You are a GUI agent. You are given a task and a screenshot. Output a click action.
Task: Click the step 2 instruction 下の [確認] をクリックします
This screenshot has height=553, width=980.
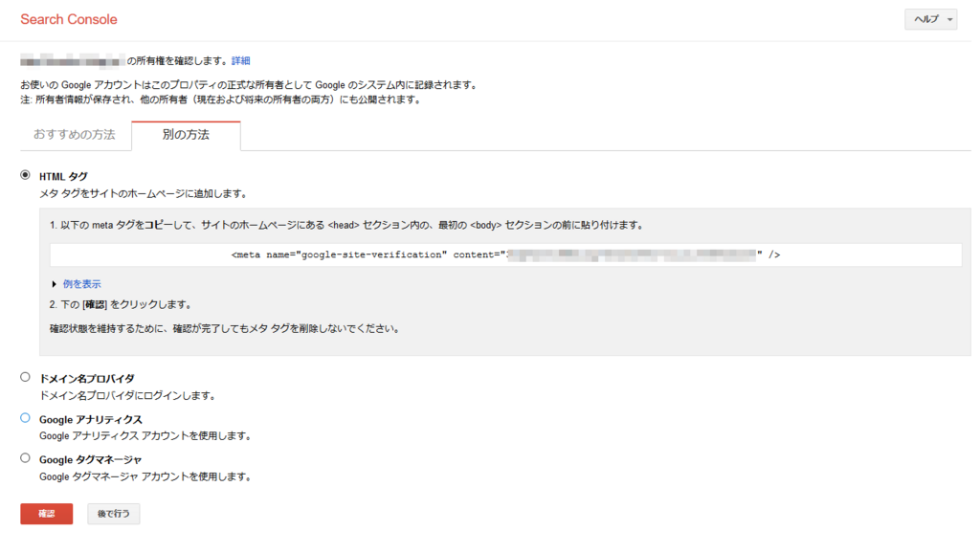point(122,304)
